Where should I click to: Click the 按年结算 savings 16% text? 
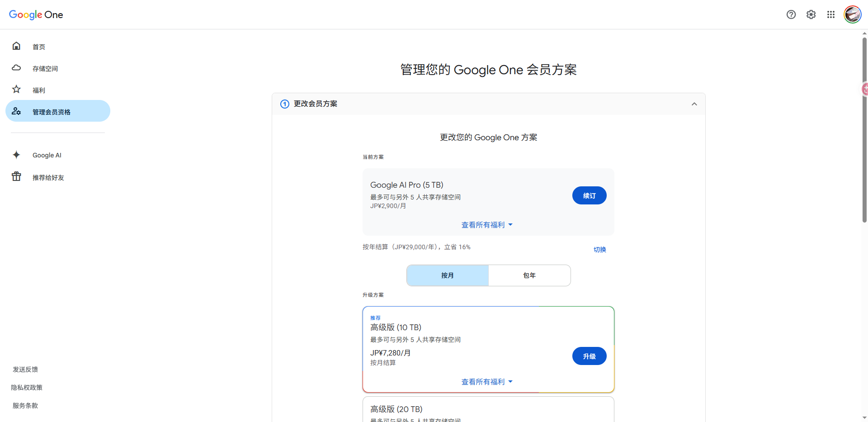tap(416, 247)
